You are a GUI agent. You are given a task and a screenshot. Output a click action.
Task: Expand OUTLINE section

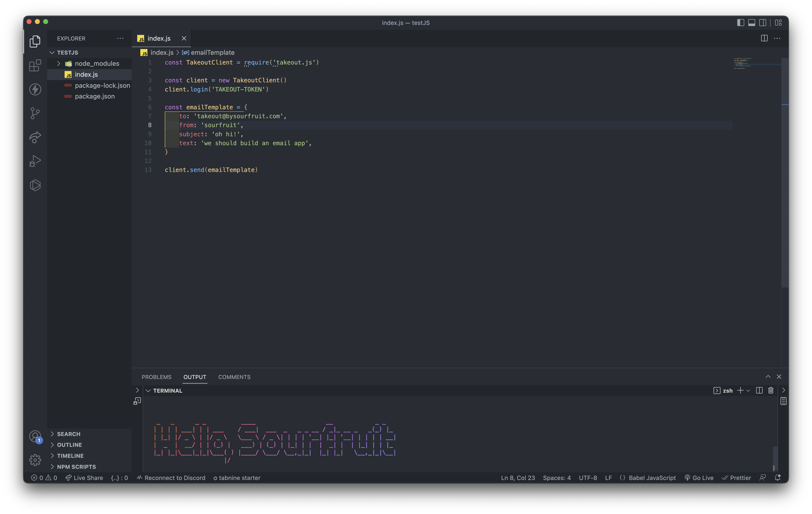[89, 445]
